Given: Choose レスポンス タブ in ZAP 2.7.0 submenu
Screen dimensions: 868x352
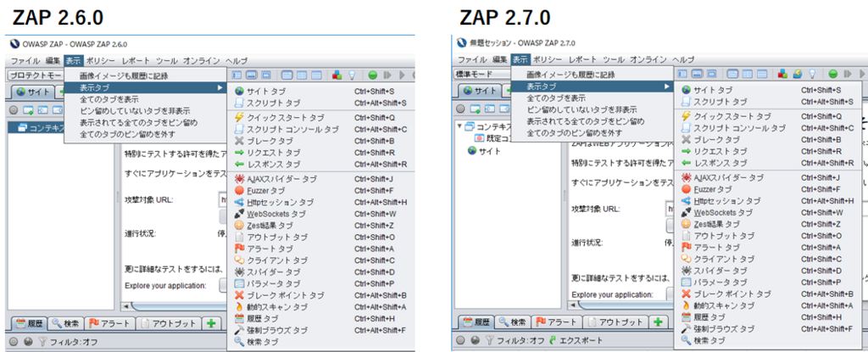Looking at the screenshot, I should [768, 163].
